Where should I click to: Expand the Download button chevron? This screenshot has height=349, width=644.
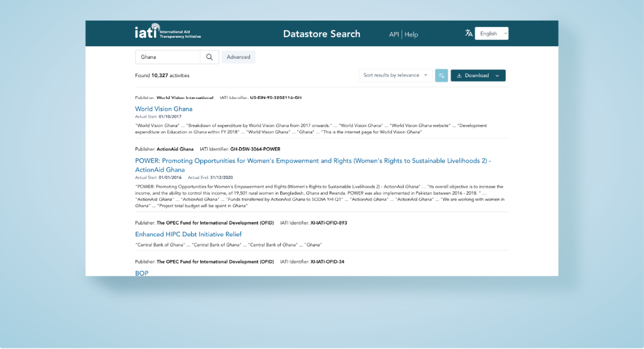(x=498, y=75)
